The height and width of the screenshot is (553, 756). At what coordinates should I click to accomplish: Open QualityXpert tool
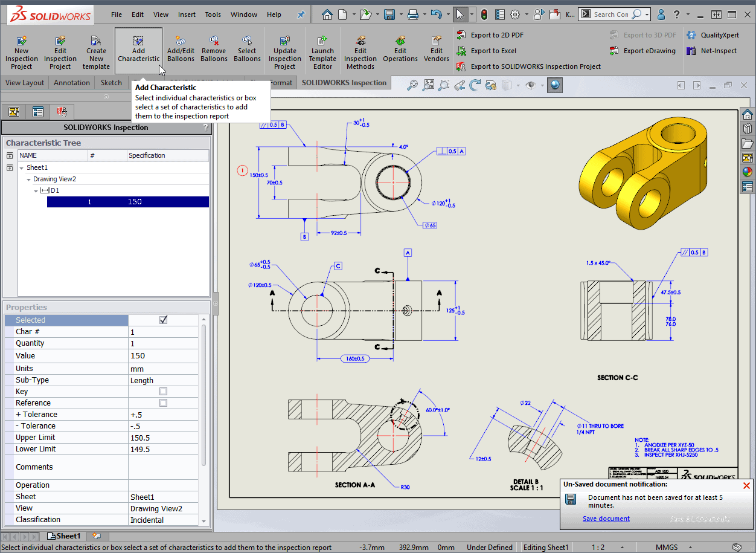[x=719, y=35]
